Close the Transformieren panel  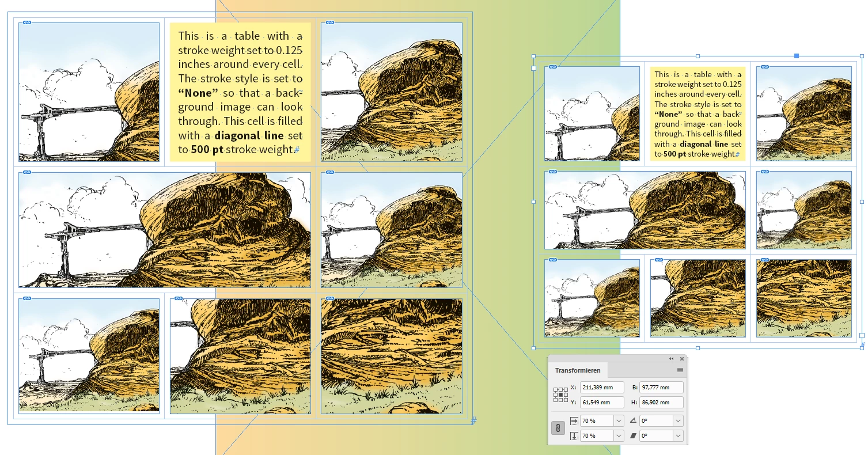tap(681, 358)
